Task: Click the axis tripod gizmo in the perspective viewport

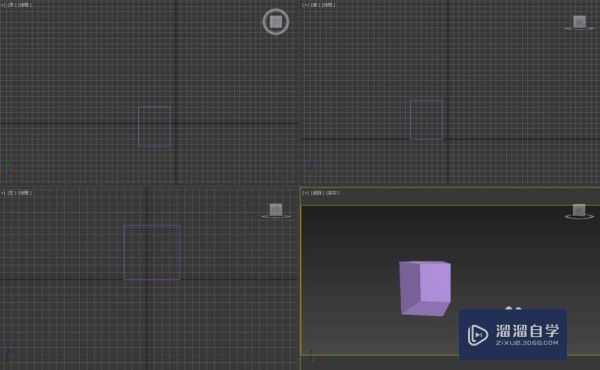Action: [313, 355]
